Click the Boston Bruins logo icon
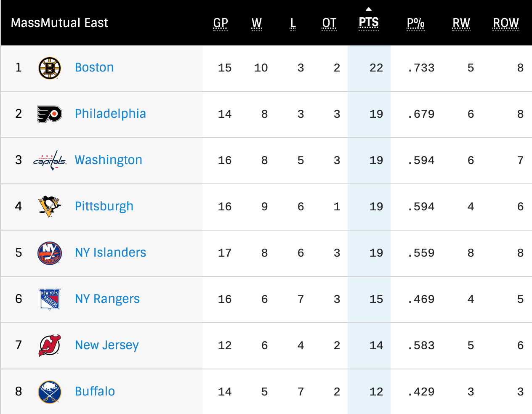This screenshot has width=532, height=414. coord(50,68)
